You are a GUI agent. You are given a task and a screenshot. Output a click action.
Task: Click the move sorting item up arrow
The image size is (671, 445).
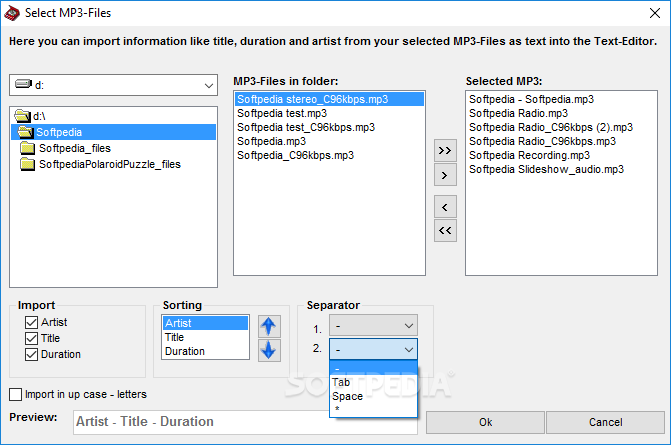(x=269, y=327)
